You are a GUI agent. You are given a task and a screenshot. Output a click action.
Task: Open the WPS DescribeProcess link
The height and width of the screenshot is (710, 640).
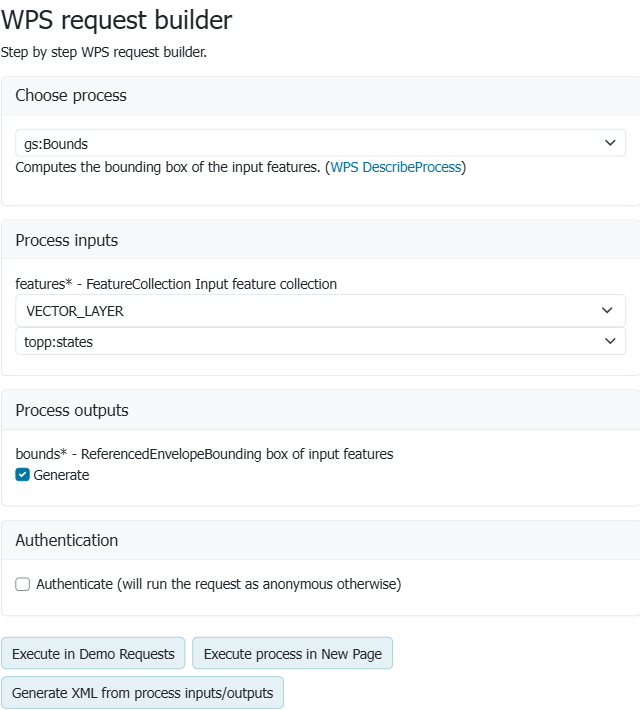tap(395, 167)
